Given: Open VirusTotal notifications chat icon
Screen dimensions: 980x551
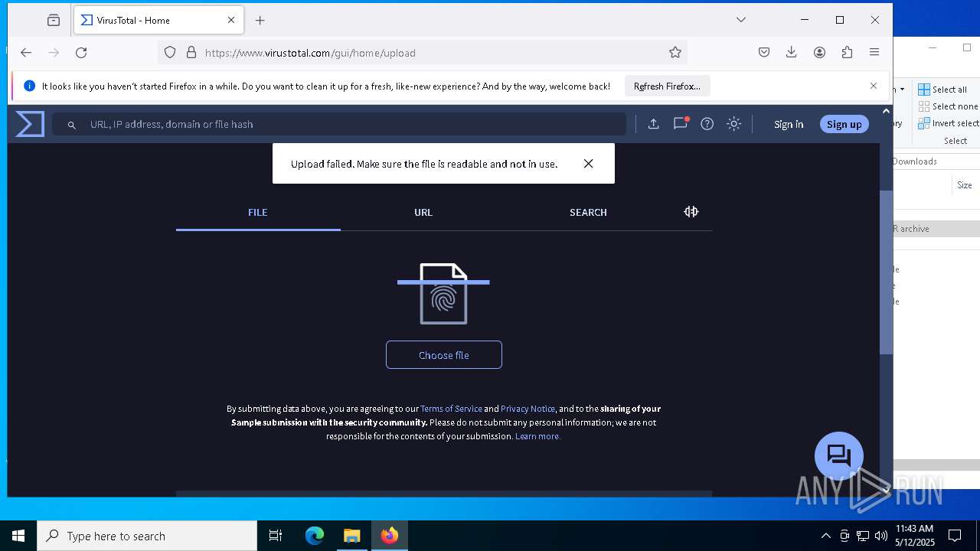Looking at the screenshot, I should [681, 123].
